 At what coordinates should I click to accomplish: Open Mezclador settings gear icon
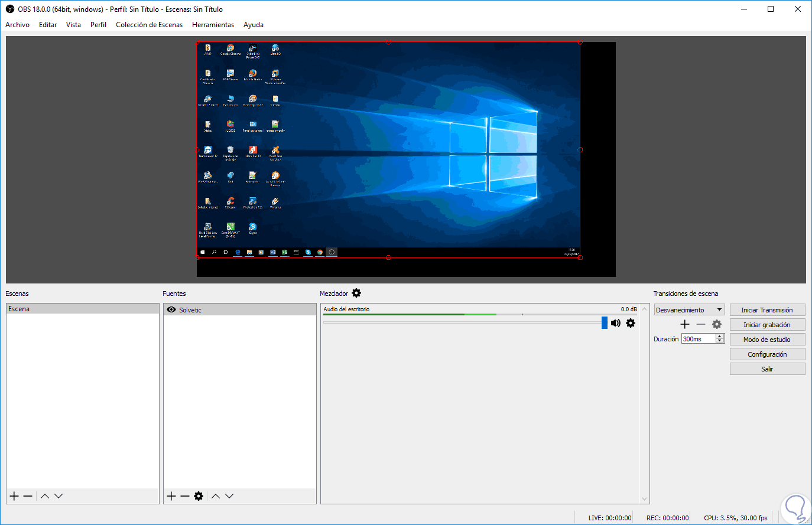point(356,293)
